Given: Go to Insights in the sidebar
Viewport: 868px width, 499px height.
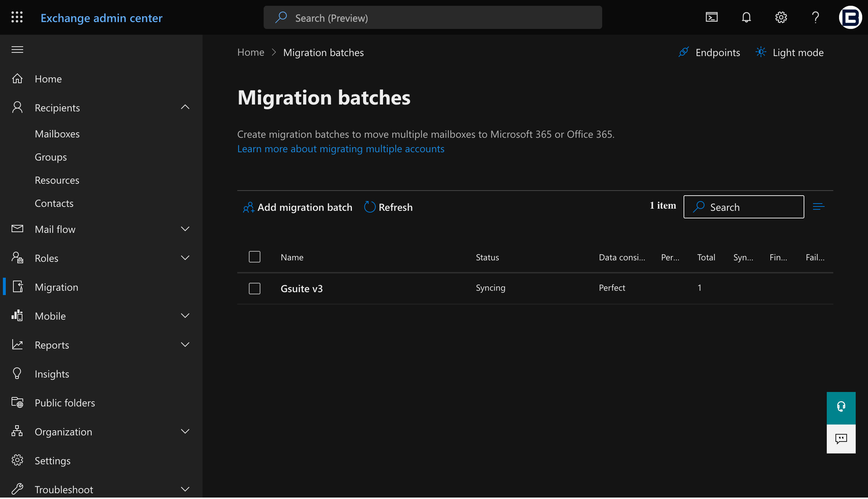Looking at the screenshot, I should (x=52, y=374).
